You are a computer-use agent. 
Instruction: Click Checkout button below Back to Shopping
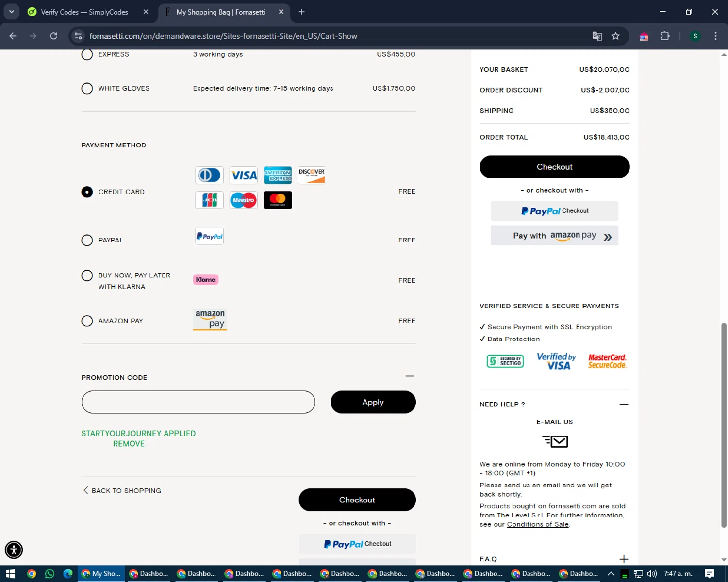point(357,500)
